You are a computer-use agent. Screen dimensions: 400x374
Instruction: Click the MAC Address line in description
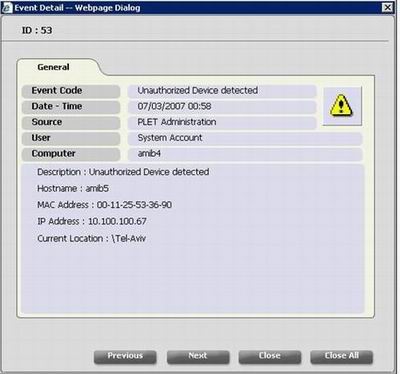[104, 205]
